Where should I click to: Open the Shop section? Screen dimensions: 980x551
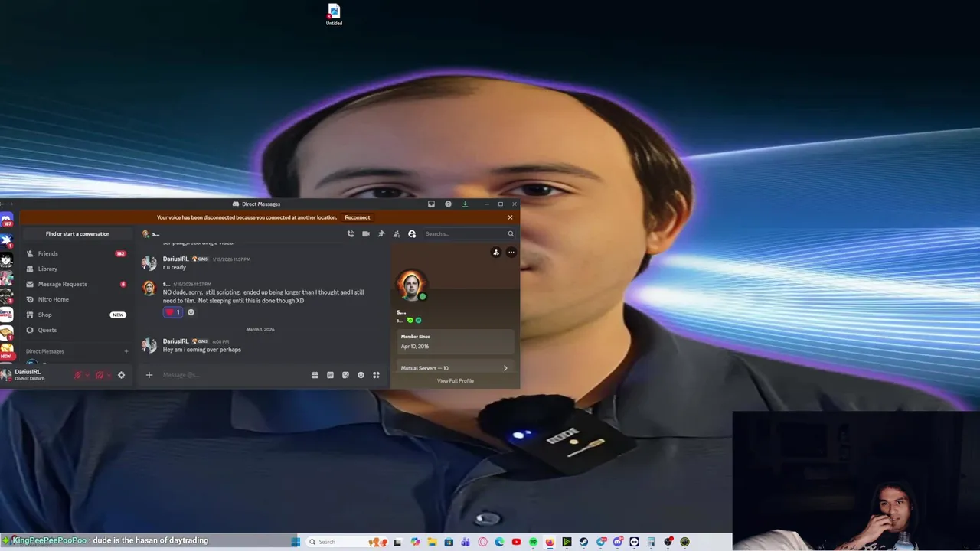77,315
